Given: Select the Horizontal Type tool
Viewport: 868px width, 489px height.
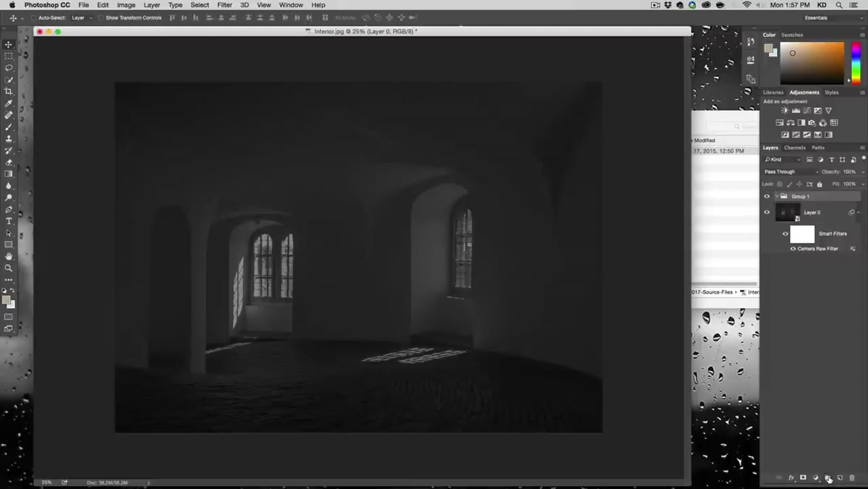Looking at the screenshot, I should pos(9,221).
